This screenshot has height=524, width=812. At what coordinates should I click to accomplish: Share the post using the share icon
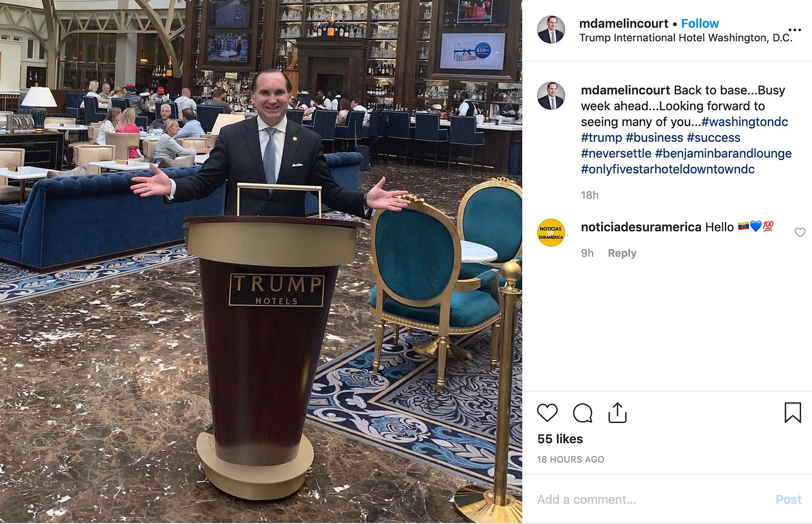pos(617,412)
